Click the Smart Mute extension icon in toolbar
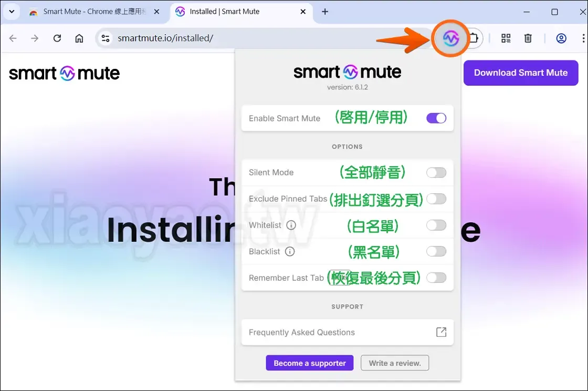The height and width of the screenshot is (391, 588). pyautogui.click(x=450, y=38)
